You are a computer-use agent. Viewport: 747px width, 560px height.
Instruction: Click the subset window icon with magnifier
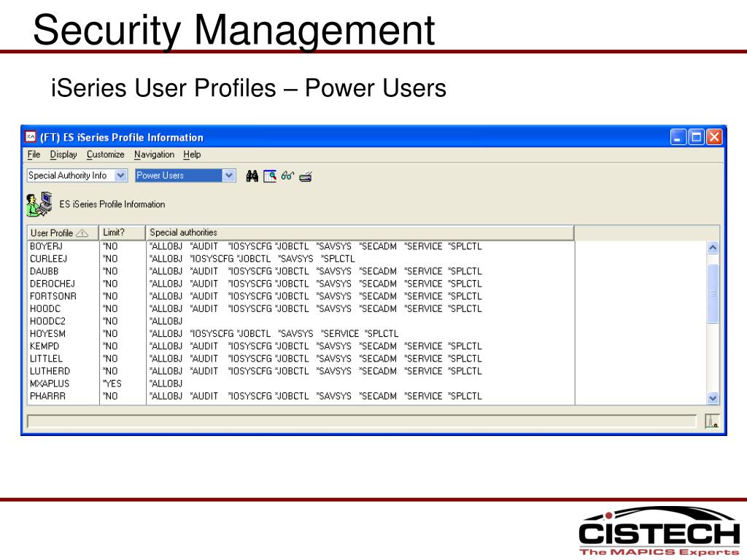point(270,176)
